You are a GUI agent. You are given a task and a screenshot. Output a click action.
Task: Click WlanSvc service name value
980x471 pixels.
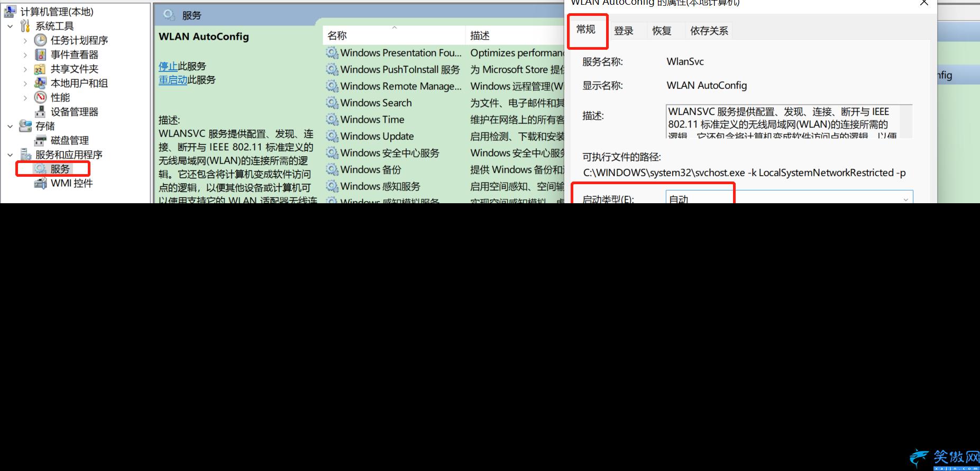click(685, 61)
